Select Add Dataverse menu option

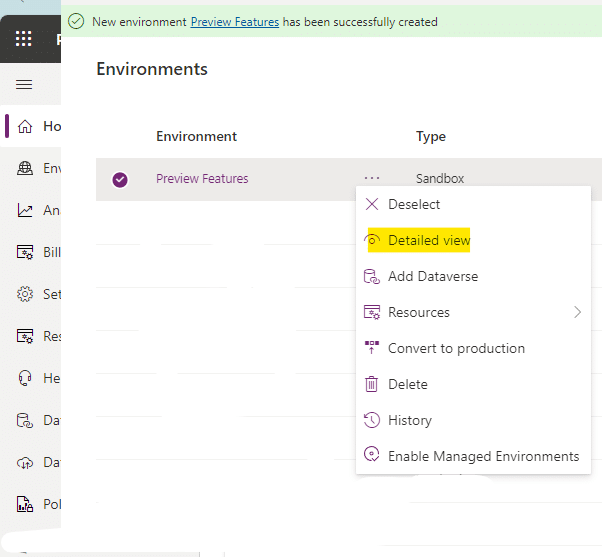click(432, 276)
